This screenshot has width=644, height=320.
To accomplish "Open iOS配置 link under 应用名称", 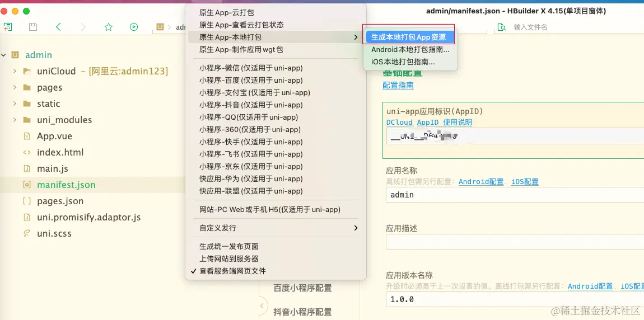I will coord(525,181).
